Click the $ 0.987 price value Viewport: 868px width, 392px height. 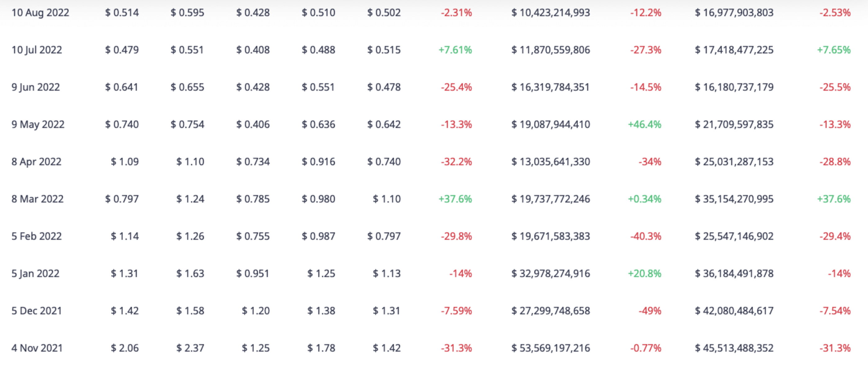[318, 236]
